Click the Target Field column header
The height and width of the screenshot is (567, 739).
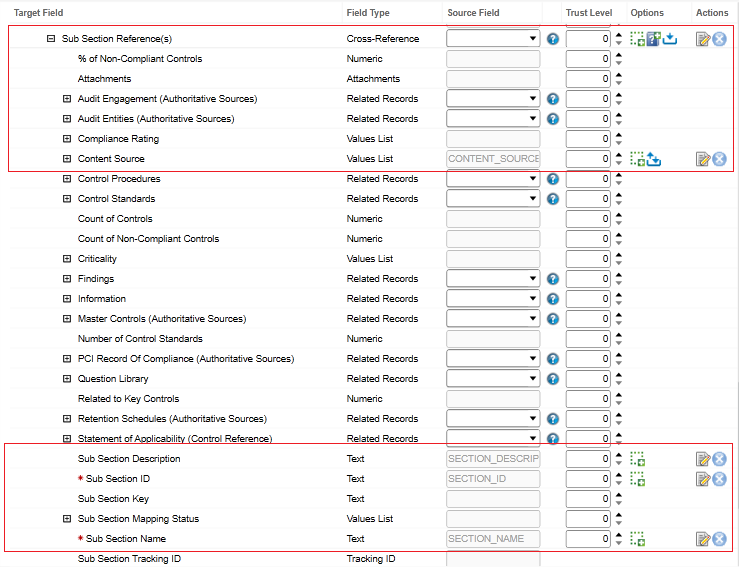click(x=39, y=13)
